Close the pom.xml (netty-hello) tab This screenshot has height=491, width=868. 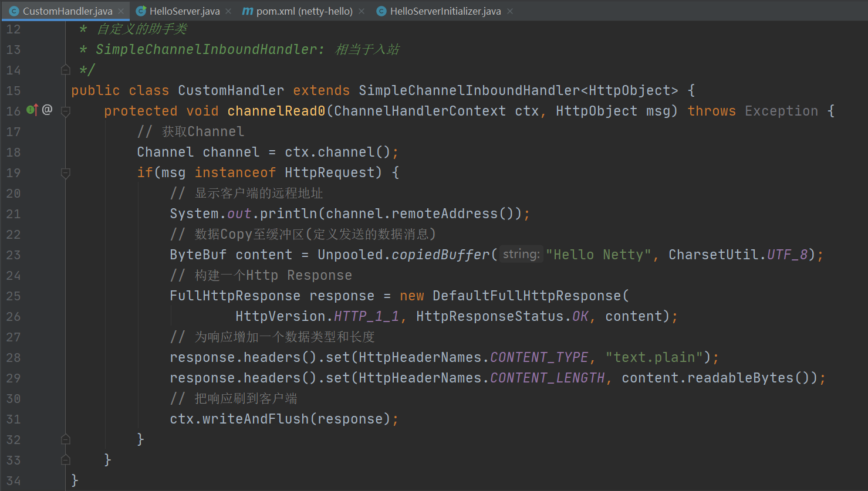pos(362,11)
